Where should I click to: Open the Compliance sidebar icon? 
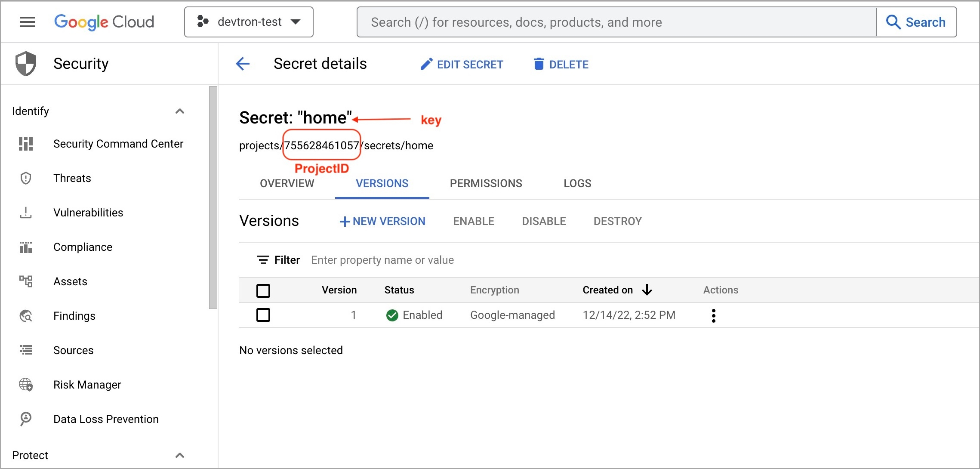[x=26, y=247]
